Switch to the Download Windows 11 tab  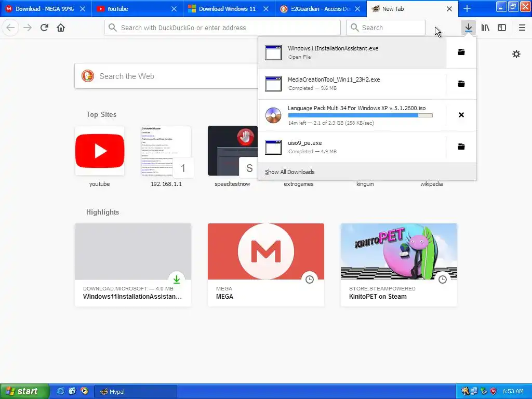[229, 9]
